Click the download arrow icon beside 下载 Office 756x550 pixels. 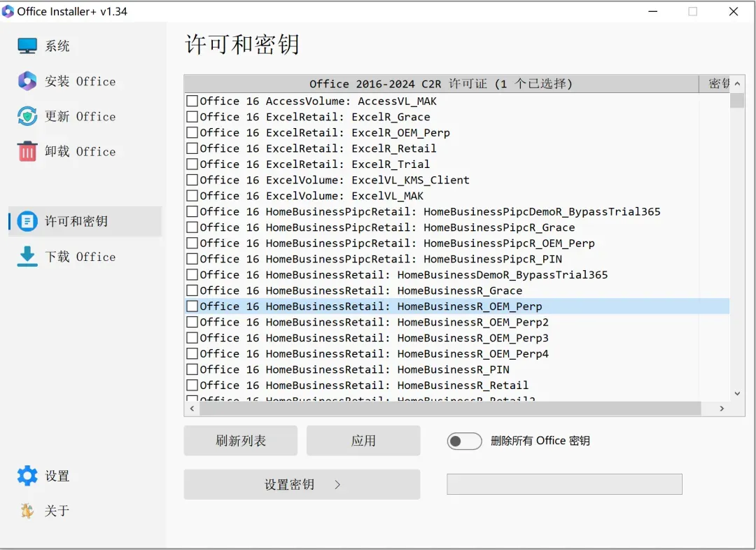point(27,256)
